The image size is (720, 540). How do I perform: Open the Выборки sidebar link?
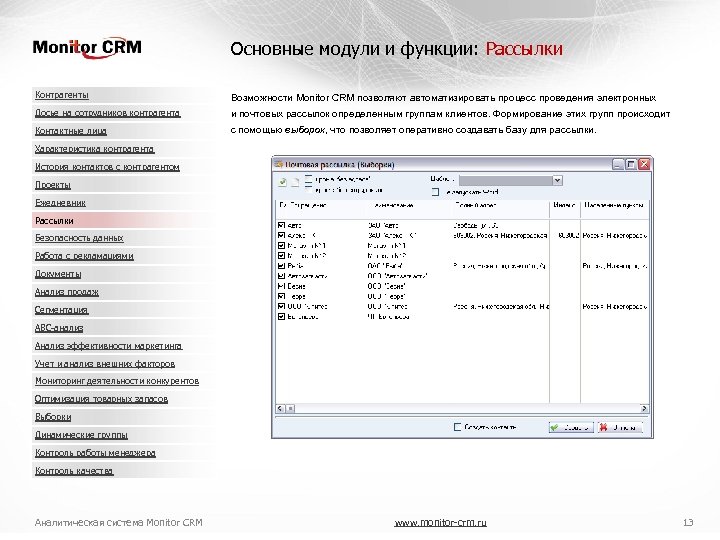tap(53, 417)
